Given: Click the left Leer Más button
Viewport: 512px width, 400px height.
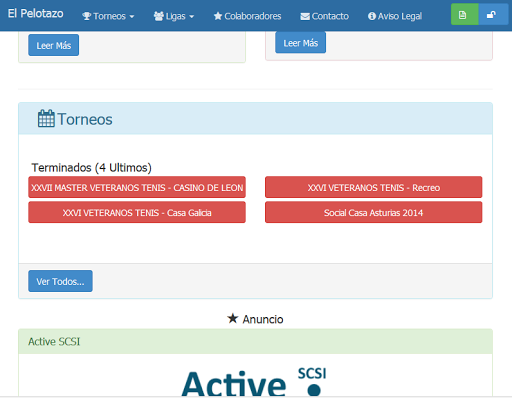Looking at the screenshot, I should [x=54, y=45].
